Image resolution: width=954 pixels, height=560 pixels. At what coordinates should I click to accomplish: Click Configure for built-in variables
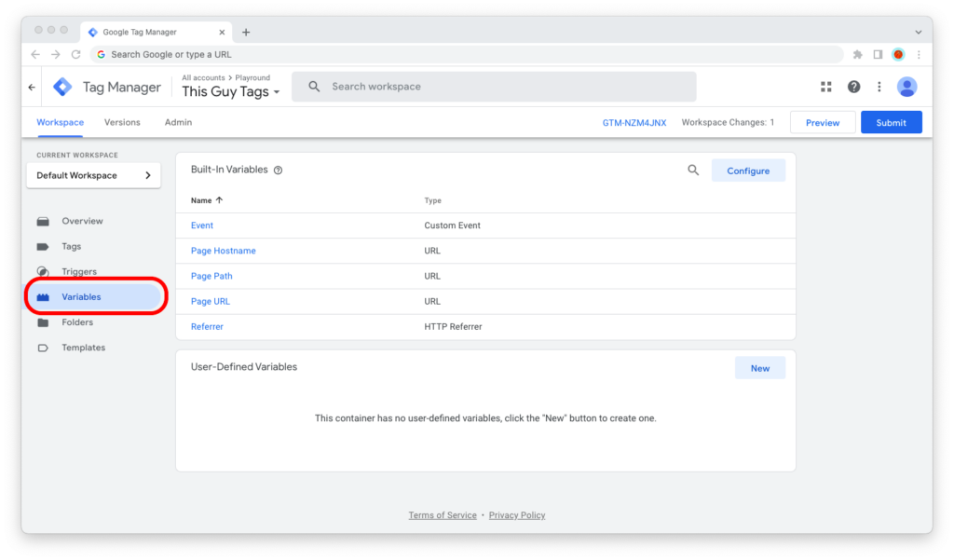[748, 171]
